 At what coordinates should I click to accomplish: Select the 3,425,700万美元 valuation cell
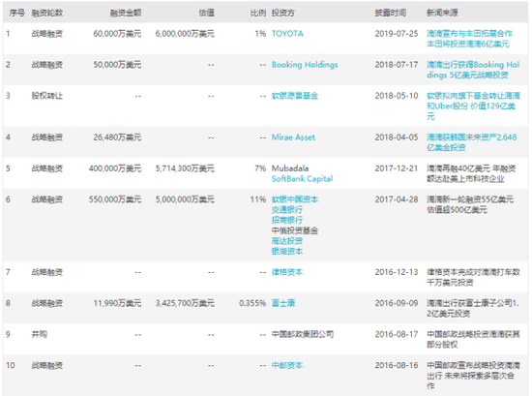point(185,303)
